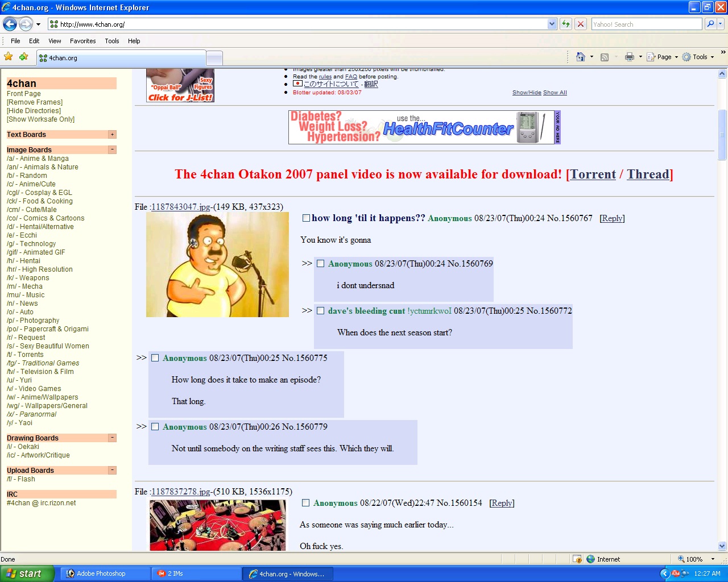The width and height of the screenshot is (728, 582).
Task: Open the Edit menu
Action: tap(34, 41)
